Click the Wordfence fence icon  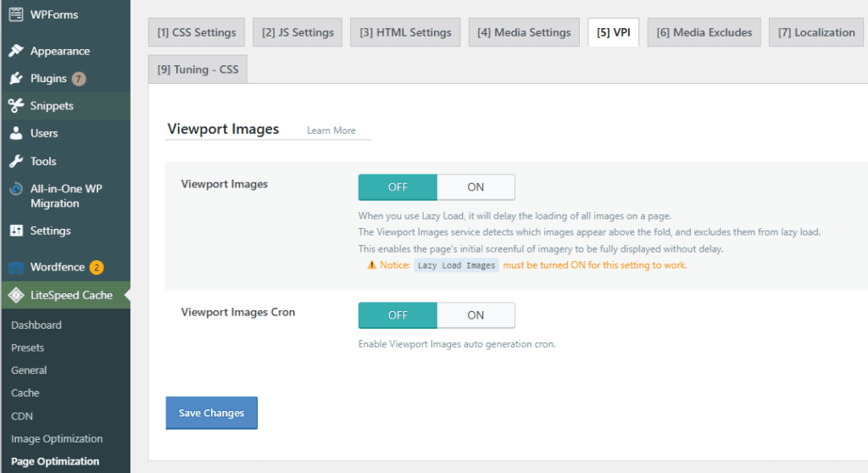click(16, 268)
